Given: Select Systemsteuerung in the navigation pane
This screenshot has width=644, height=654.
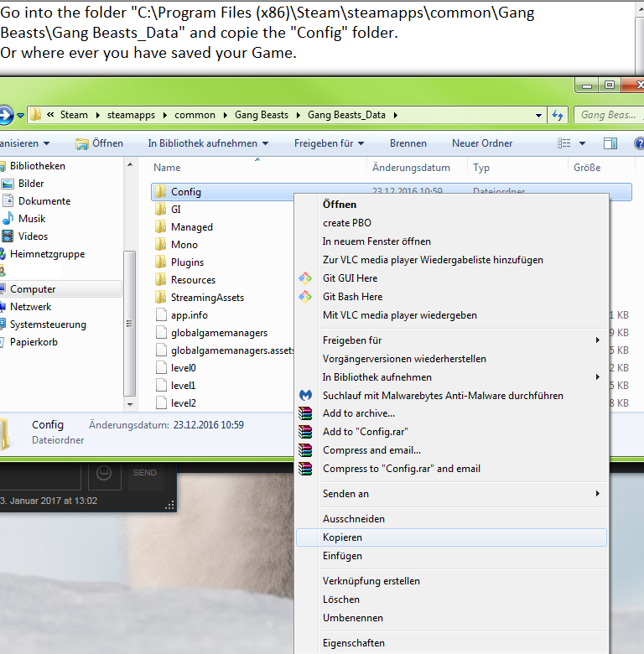Looking at the screenshot, I should [x=48, y=324].
